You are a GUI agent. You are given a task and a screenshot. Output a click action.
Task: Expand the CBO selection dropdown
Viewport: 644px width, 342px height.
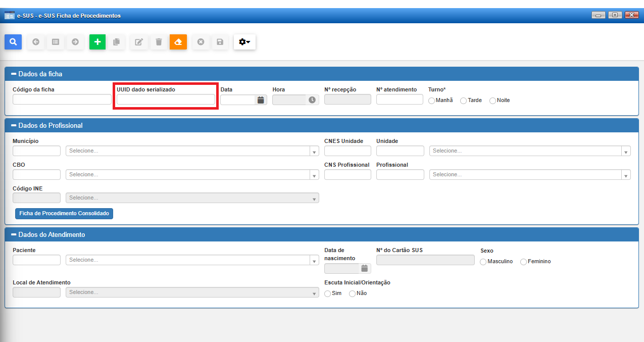tap(314, 175)
